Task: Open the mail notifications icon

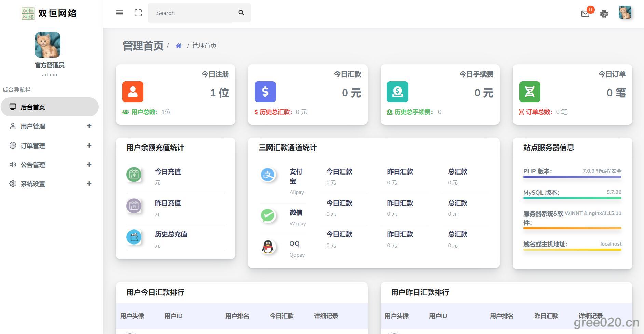Action: pos(585,14)
